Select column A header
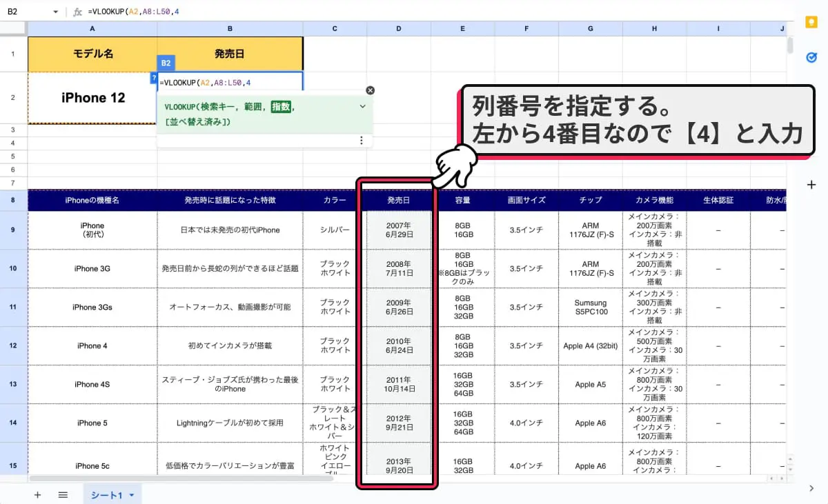828x504 pixels. 92,29
